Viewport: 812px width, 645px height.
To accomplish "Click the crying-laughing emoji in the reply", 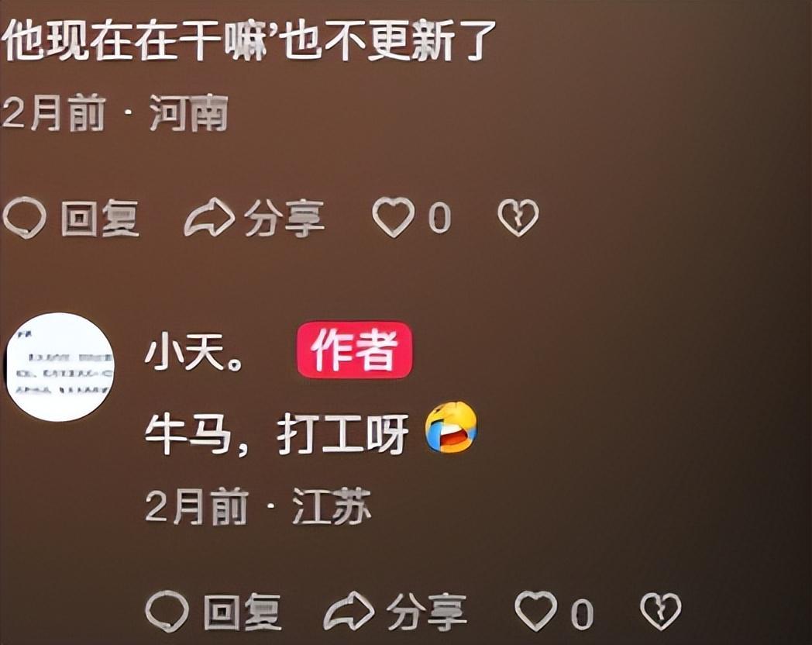I will click(451, 427).
